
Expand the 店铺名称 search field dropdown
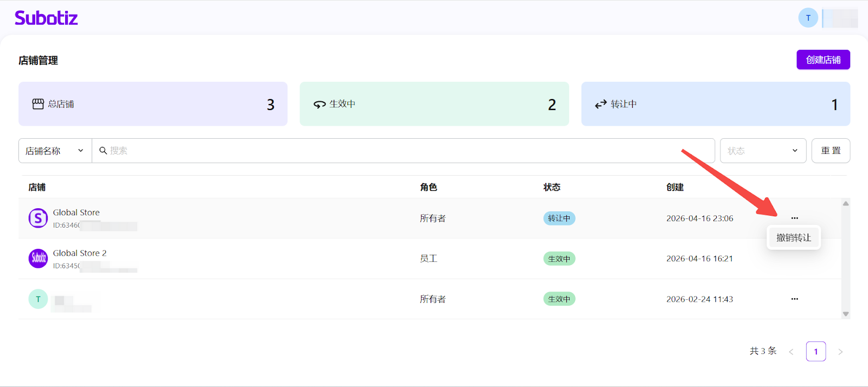[55, 151]
